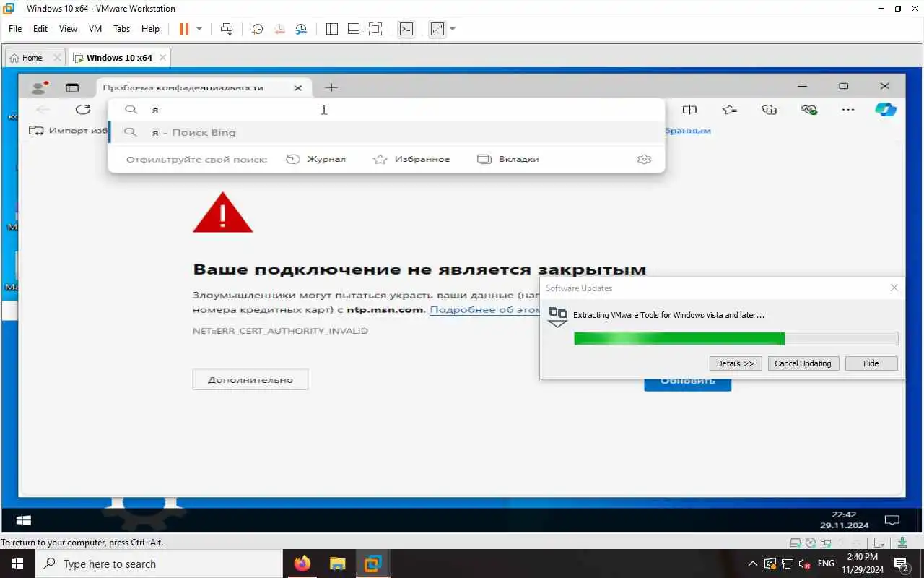The image size is (924, 578).
Task: Click the VMware Tools extraction progress bar
Action: pyautogui.click(x=736, y=338)
